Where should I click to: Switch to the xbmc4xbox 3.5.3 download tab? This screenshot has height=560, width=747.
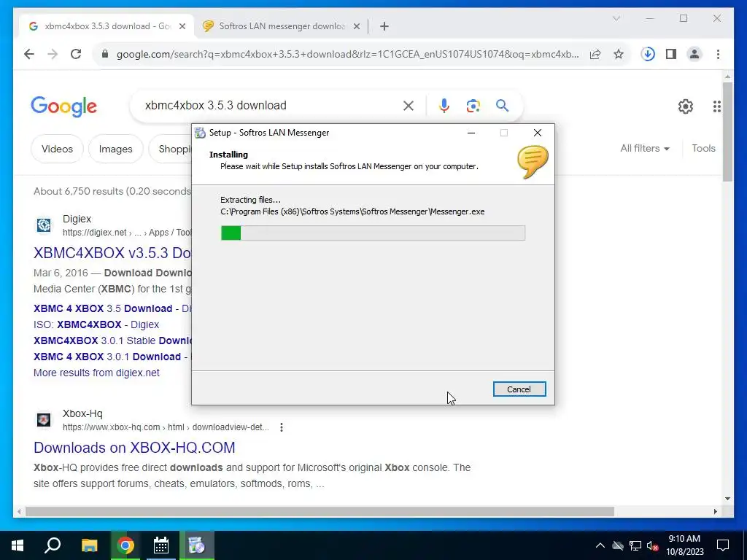tap(107, 26)
